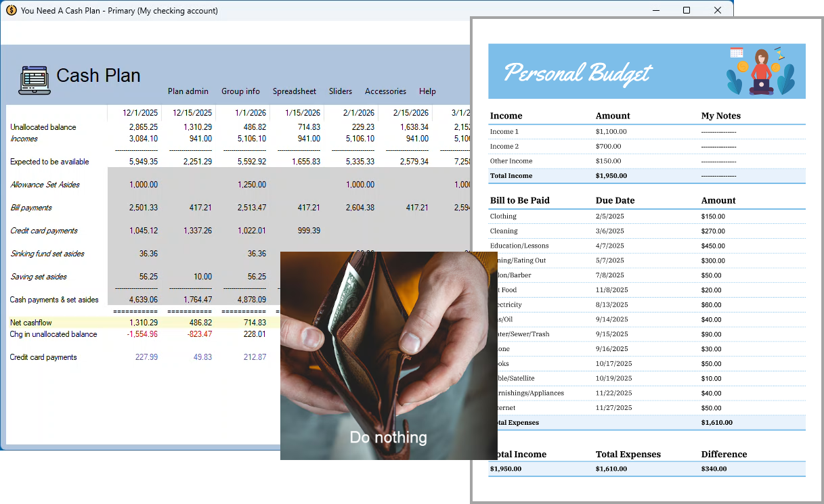Viewport: 824px width, 504px height.
Task: Open the Accessories menu
Action: (x=385, y=91)
